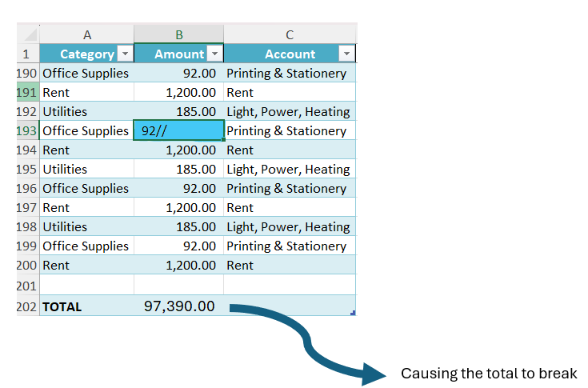
Task: Click Light, Power, Heating in row 198
Action: [x=290, y=227]
